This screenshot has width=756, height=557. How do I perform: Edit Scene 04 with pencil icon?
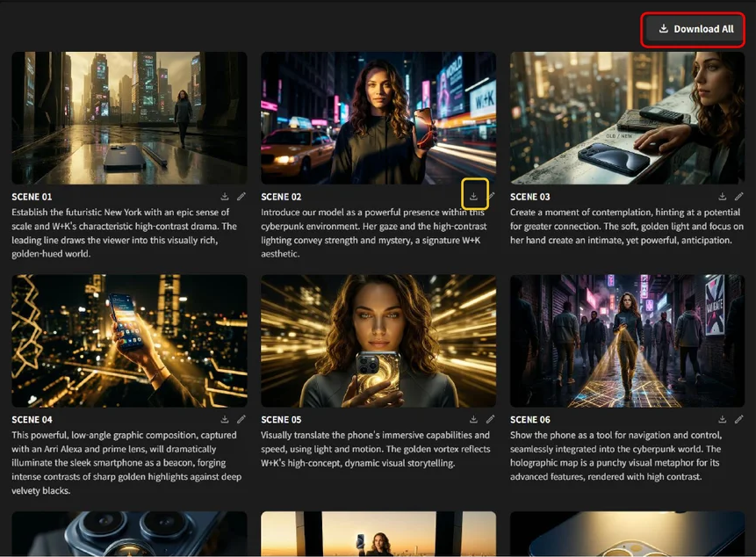pos(241,419)
